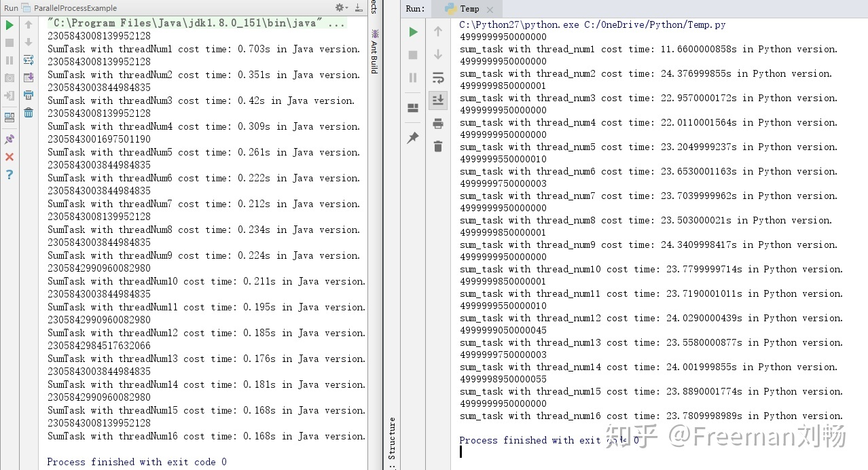
Task: Toggle scroll to end in Java console
Action: coord(29,77)
